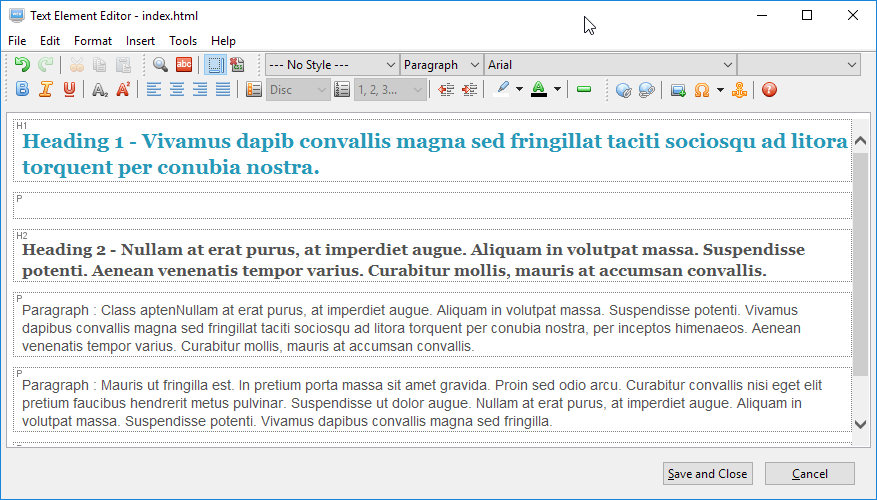Image resolution: width=877 pixels, height=500 pixels.
Task: Open the Disc bullet style dropdown
Action: coord(297,89)
